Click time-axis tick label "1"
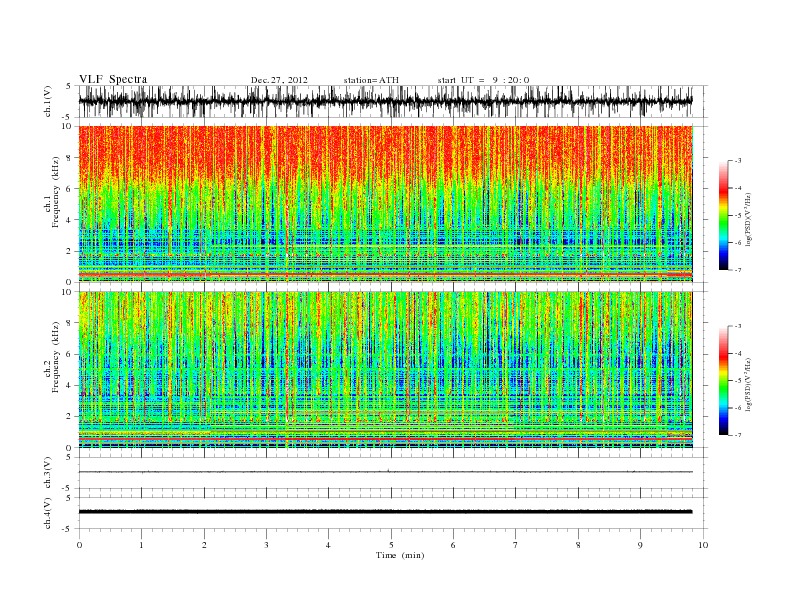 click(141, 545)
